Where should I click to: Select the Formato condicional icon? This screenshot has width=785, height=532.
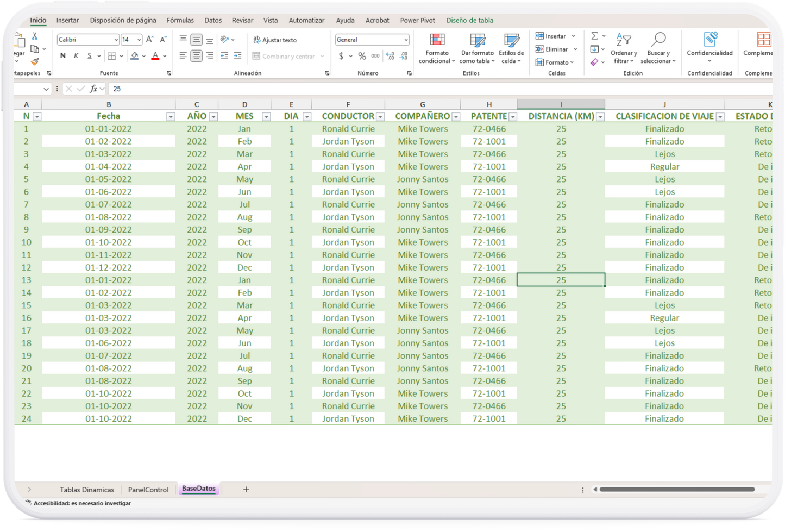[x=436, y=48]
